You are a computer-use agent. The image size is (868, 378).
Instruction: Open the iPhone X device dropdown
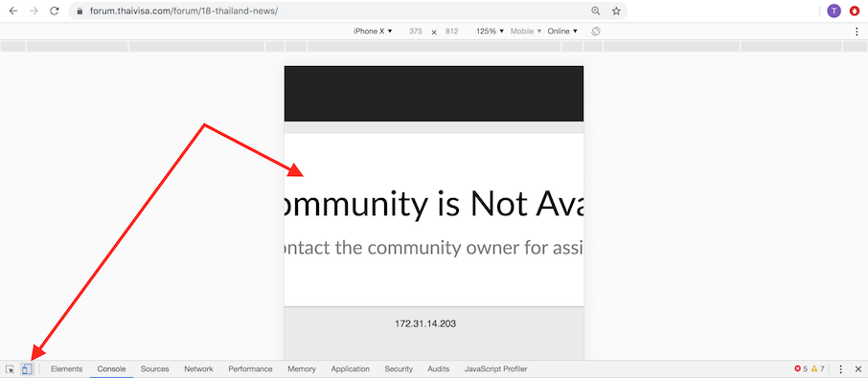(x=373, y=32)
